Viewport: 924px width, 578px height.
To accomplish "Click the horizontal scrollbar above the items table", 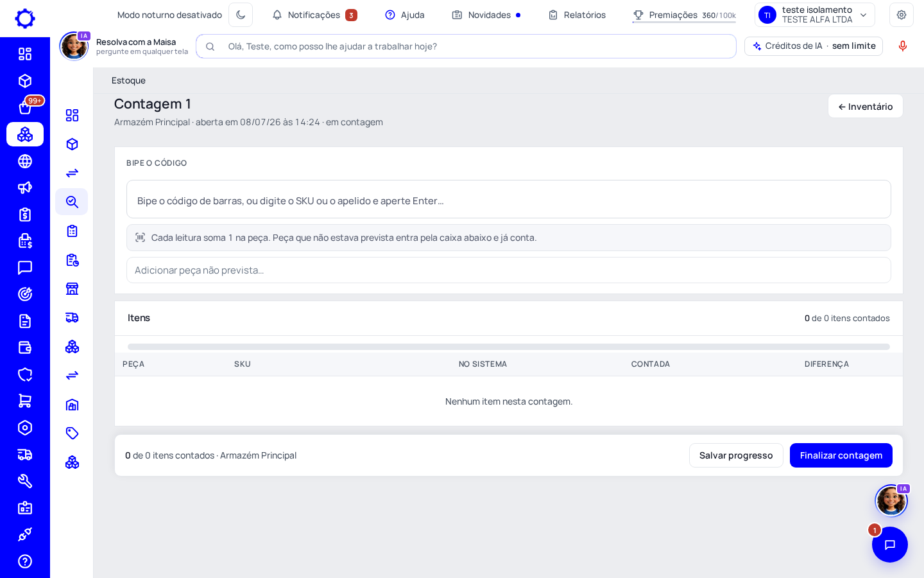I will tap(508, 347).
